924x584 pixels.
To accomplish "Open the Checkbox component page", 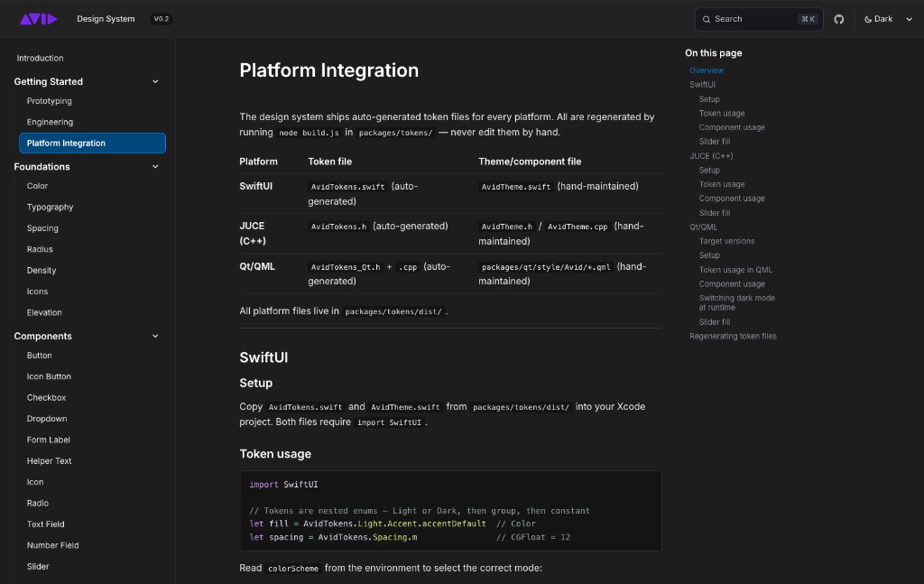I will (x=47, y=398).
